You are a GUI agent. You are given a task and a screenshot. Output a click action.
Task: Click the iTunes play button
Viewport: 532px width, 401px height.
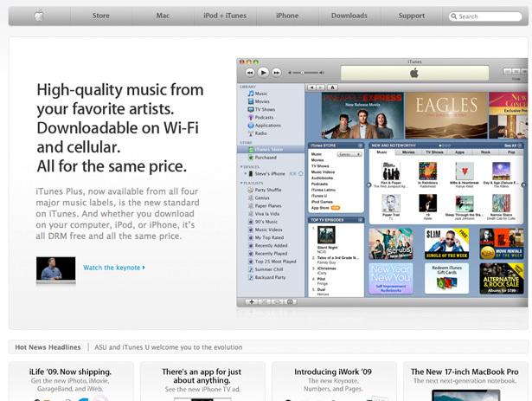coord(263,73)
